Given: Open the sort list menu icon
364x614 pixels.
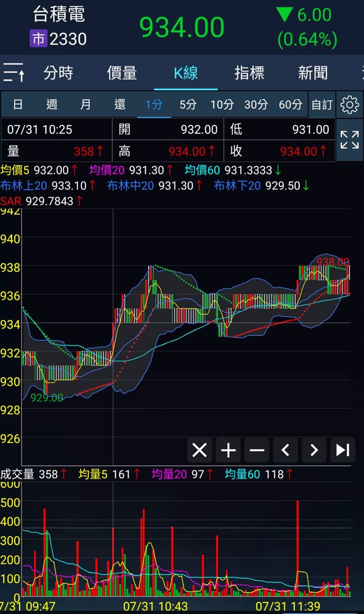Looking at the screenshot, I should 14,72.
